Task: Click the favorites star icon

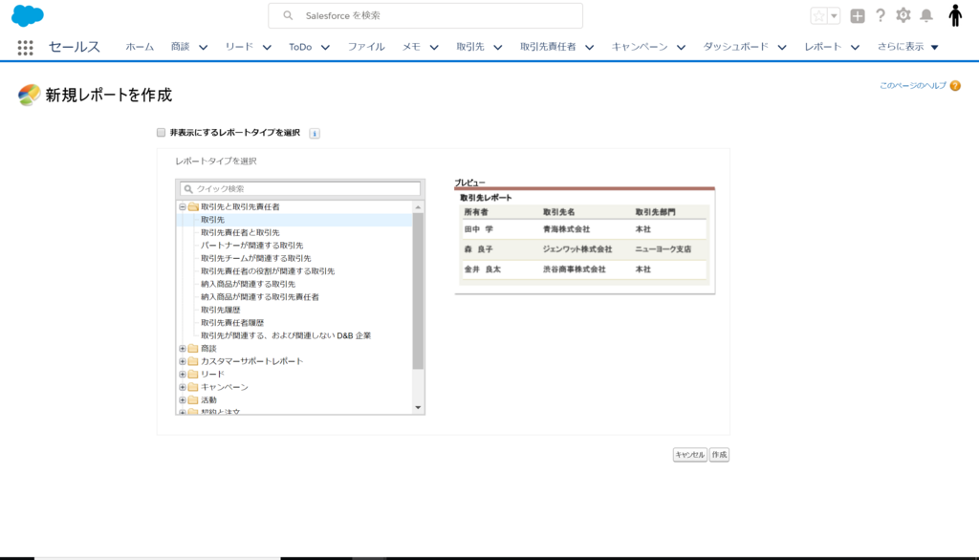Action: pyautogui.click(x=818, y=15)
